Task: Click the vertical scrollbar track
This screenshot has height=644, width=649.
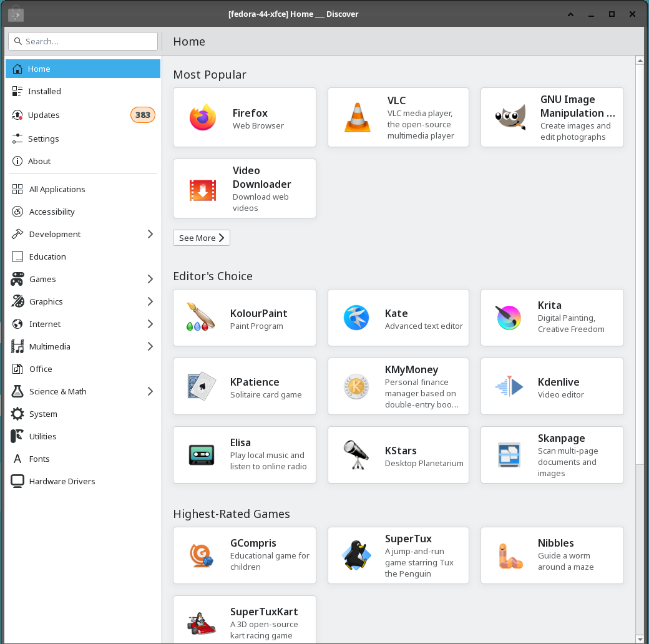Action: pos(640,550)
